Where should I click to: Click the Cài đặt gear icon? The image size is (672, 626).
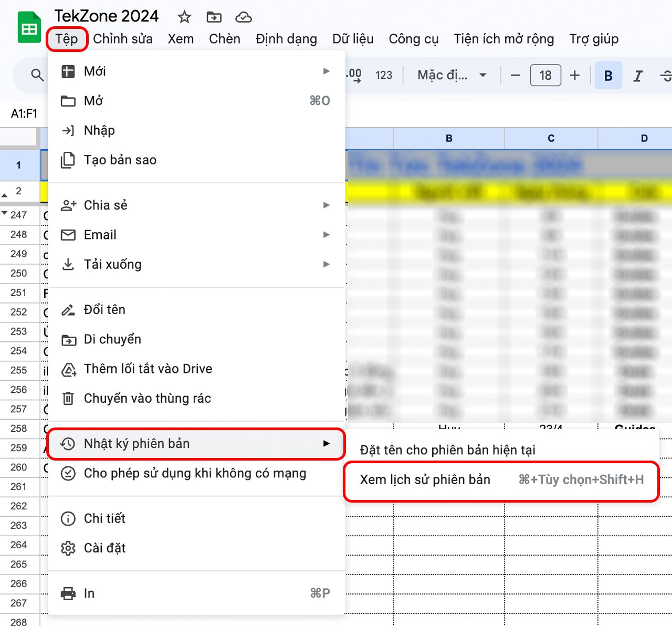(x=68, y=548)
